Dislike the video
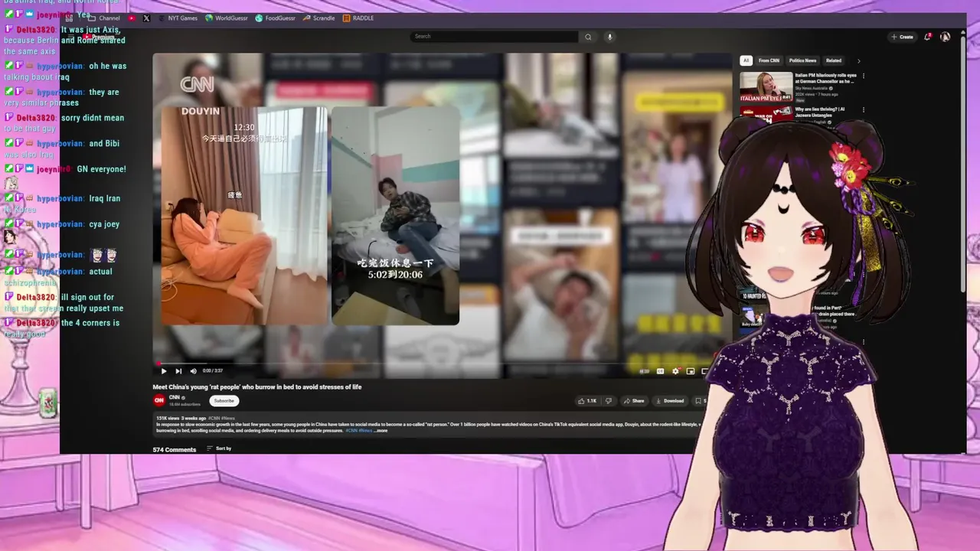 (609, 400)
